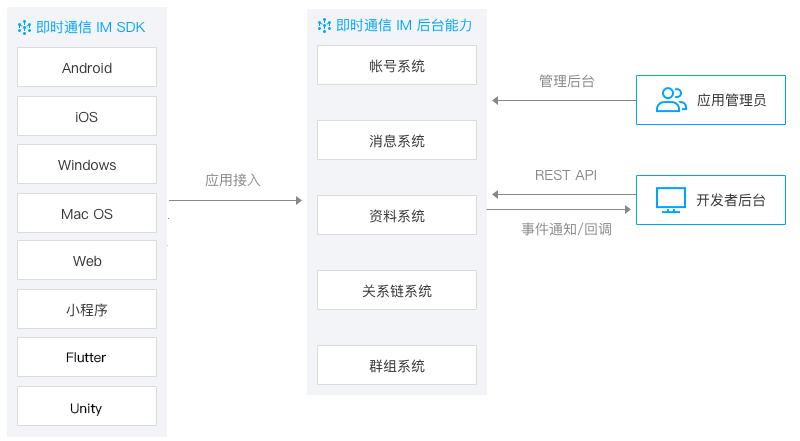Open the Web SDK box

point(87,260)
